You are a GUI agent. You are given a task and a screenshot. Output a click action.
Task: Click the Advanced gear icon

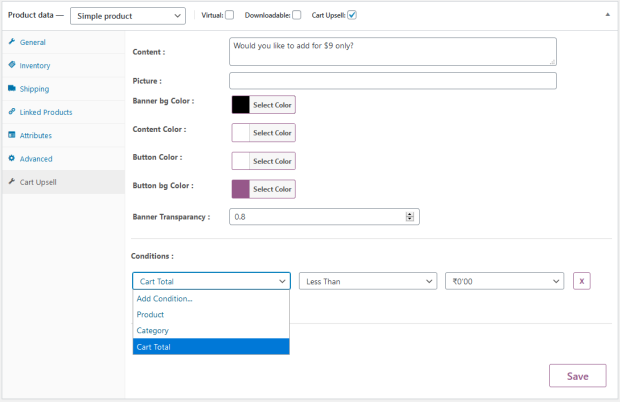(x=11, y=158)
